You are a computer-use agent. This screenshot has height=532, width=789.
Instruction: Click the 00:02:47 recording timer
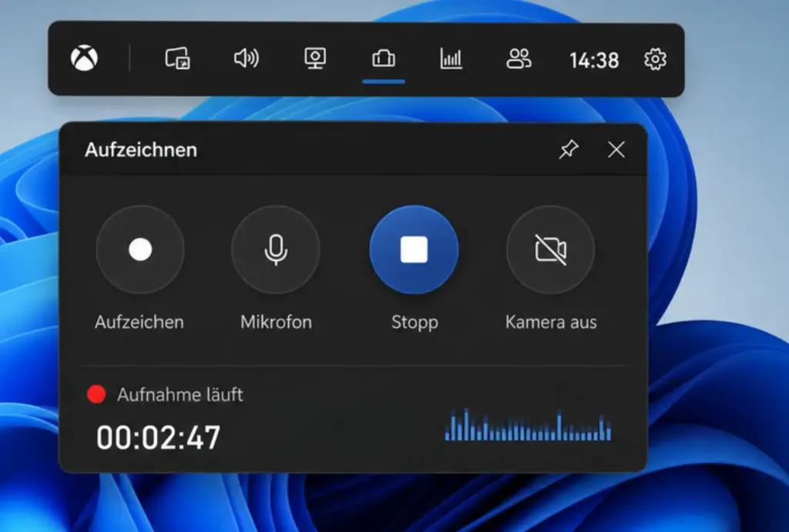[x=159, y=437]
